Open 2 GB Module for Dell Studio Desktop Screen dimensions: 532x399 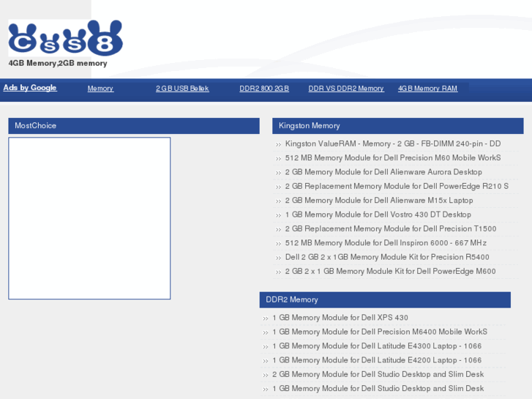[x=378, y=374]
